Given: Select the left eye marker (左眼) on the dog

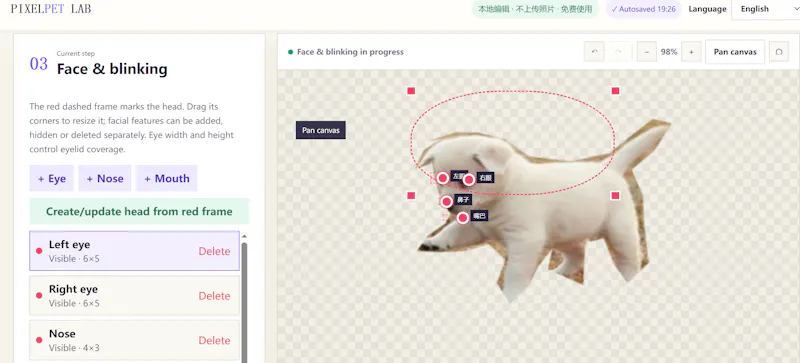Looking at the screenshot, I should point(443,178).
